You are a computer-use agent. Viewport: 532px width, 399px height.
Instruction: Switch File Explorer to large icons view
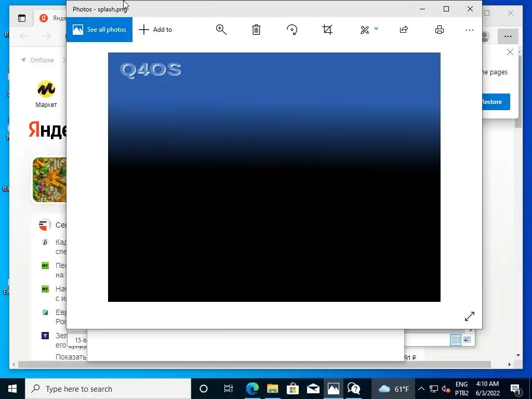(x=467, y=340)
